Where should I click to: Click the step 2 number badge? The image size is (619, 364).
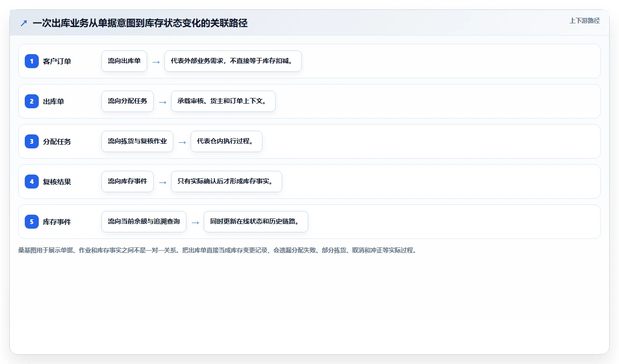point(32,101)
